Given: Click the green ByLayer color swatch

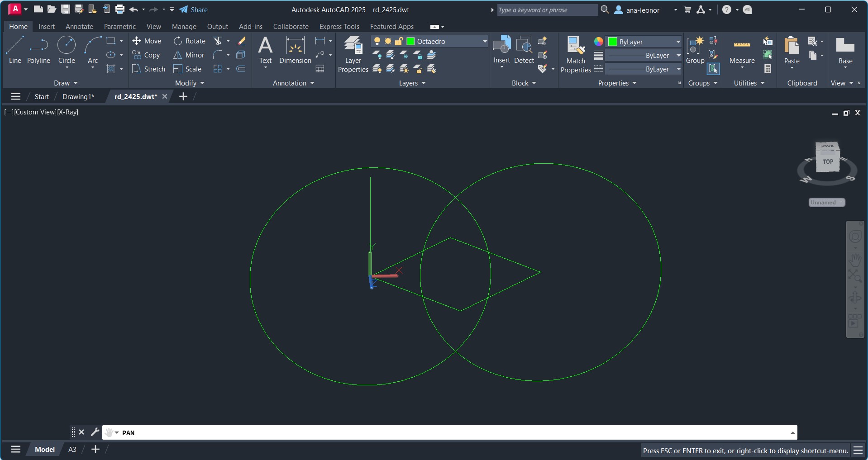Looking at the screenshot, I should click(x=613, y=42).
